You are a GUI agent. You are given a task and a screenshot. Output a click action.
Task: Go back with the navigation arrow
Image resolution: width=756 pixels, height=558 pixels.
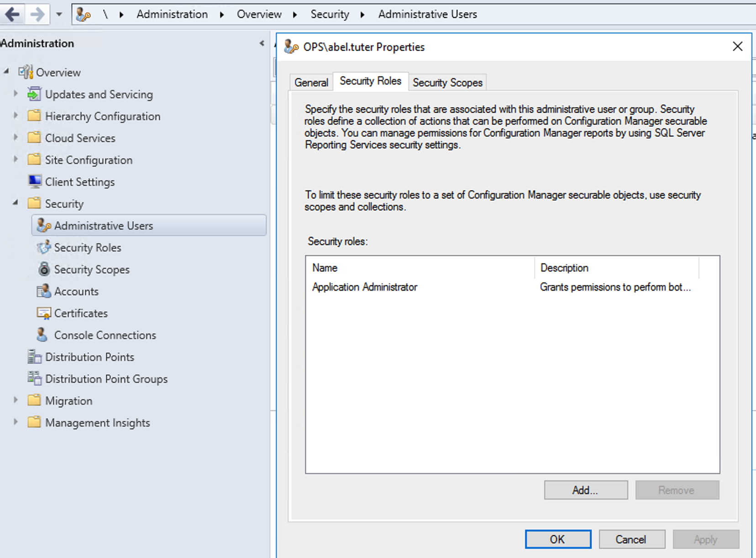point(12,14)
